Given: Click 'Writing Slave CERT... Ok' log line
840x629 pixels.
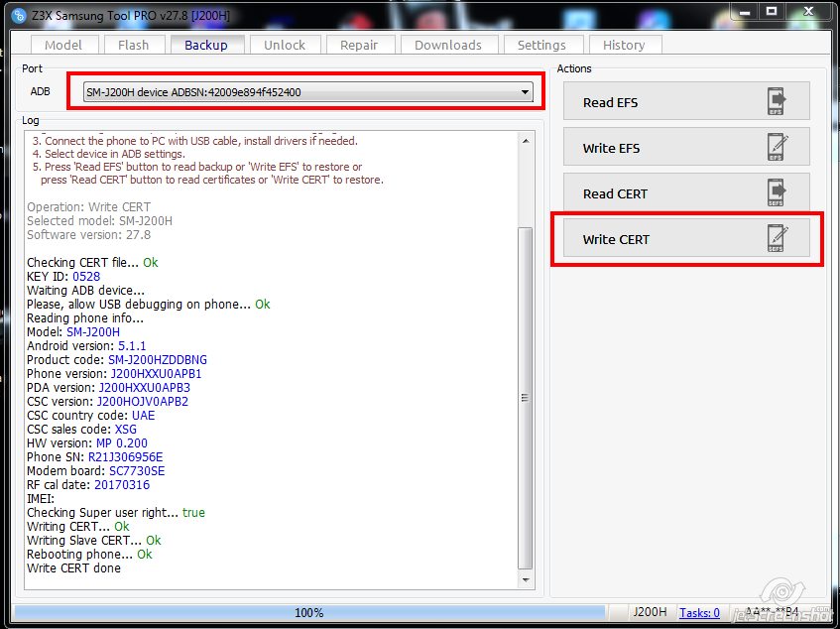Looking at the screenshot, I should click(94, 540).
